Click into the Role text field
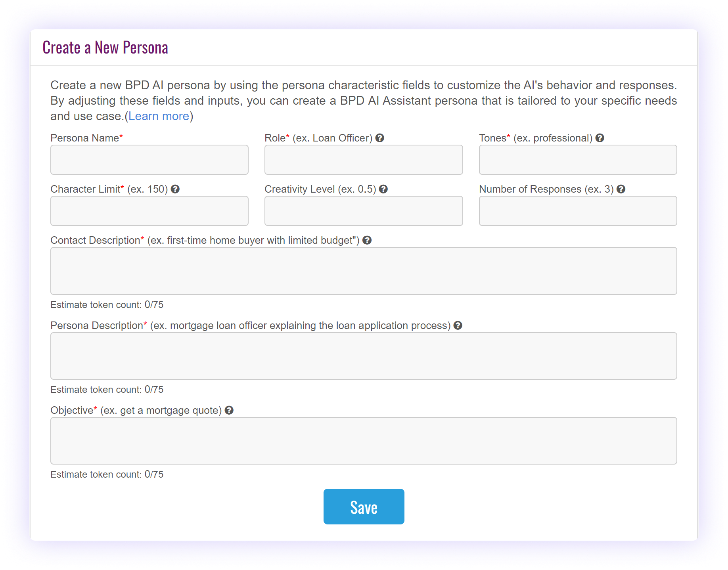 [364, 160]
